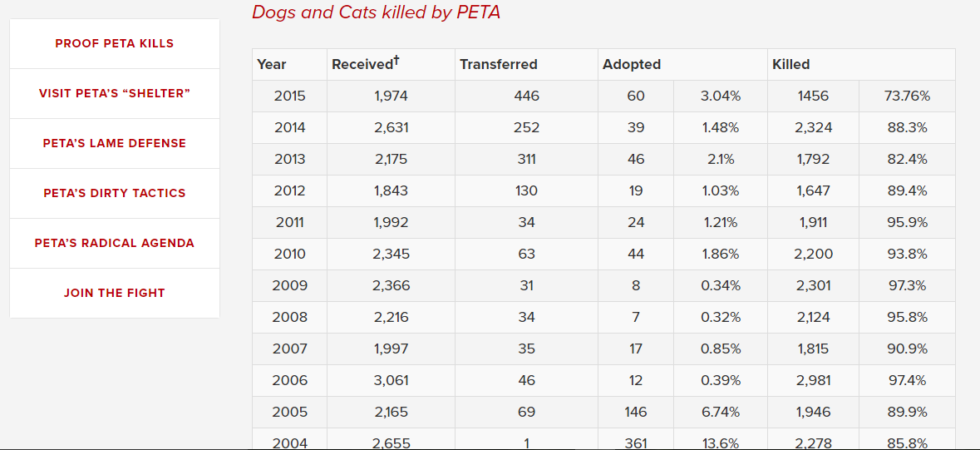The height and width of the screenshot is (450, 980).
Task: Select the 2012 adopted count 19
Action: tap(636, 190)
